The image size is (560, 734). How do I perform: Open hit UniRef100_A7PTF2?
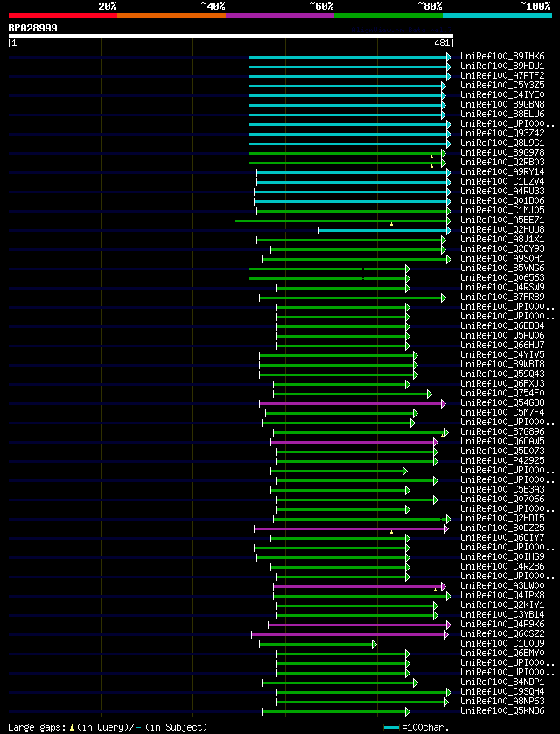[x=502, y=76]
